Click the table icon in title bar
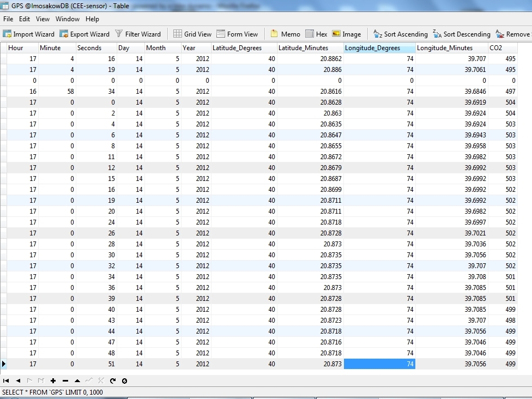 pyautogui.click(x=4, y=5)
